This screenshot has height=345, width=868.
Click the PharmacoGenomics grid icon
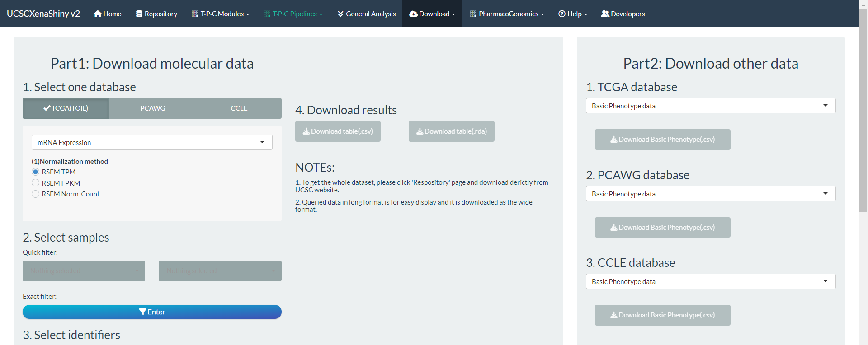click(473, 14)
